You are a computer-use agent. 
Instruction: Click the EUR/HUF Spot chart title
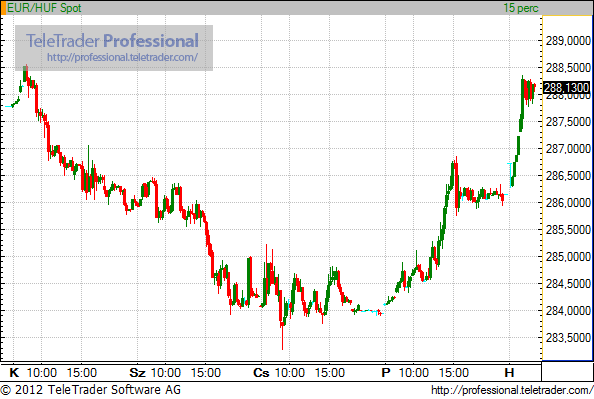point(44,8)
